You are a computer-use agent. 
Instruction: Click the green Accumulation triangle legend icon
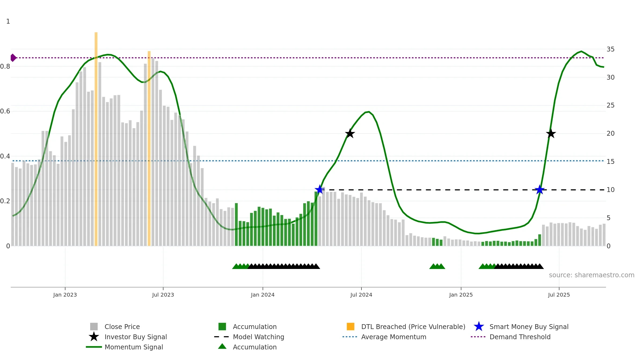click(x=222, y=347)
